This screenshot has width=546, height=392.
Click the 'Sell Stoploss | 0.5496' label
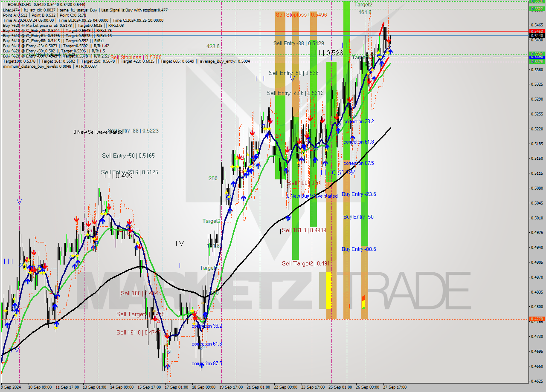coord(301,14)
